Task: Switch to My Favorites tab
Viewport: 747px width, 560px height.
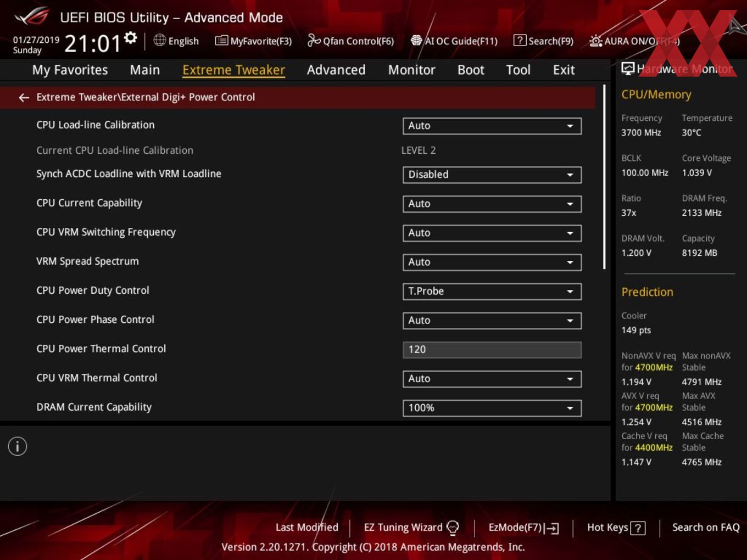Action: click(x=70, y=70)
